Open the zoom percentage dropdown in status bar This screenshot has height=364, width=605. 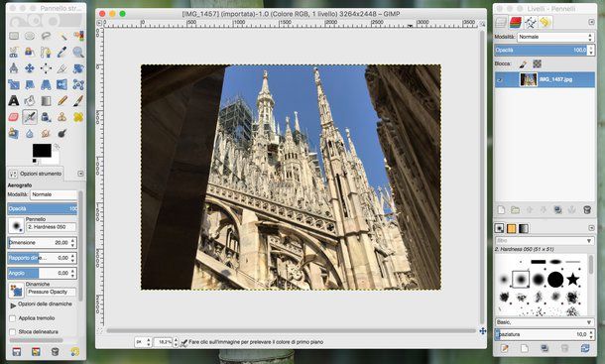click(x=166, y=342)
